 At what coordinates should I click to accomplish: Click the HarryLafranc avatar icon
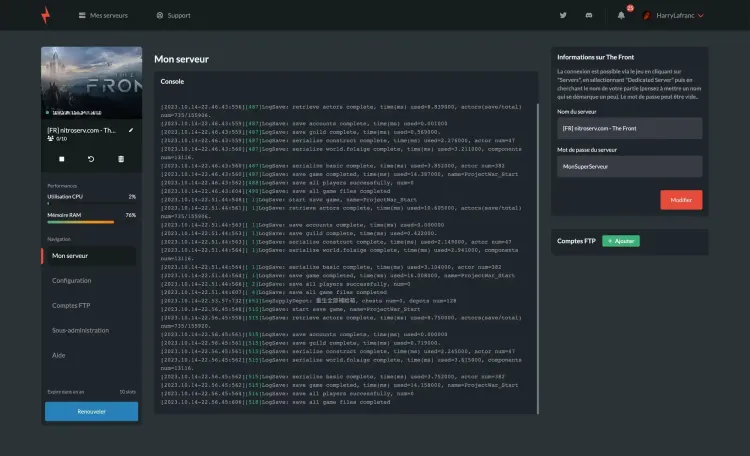click(x=647, y=15)
